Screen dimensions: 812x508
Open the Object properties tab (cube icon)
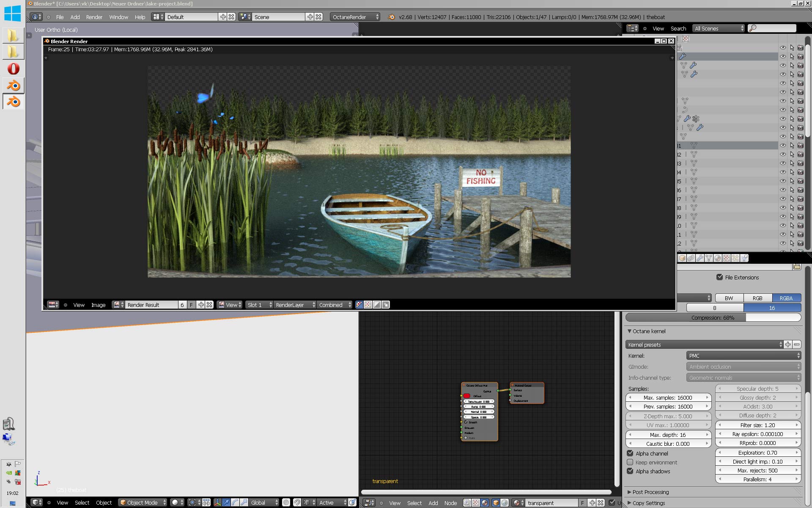682,258
